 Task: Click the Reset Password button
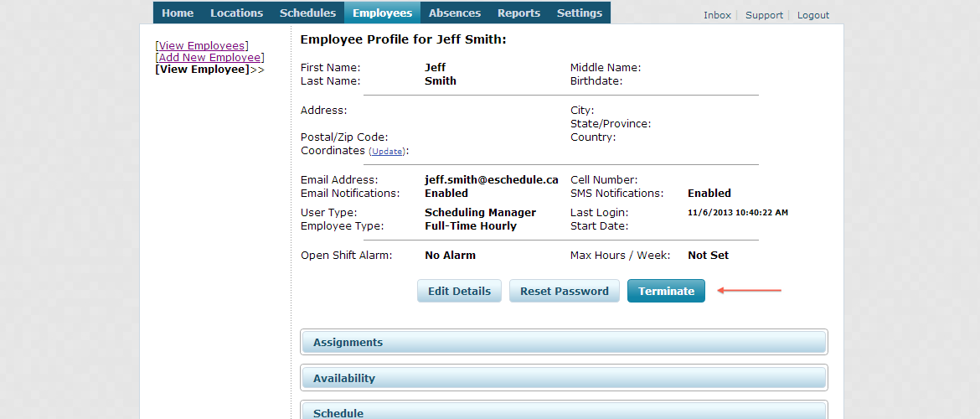coord(564,291)
